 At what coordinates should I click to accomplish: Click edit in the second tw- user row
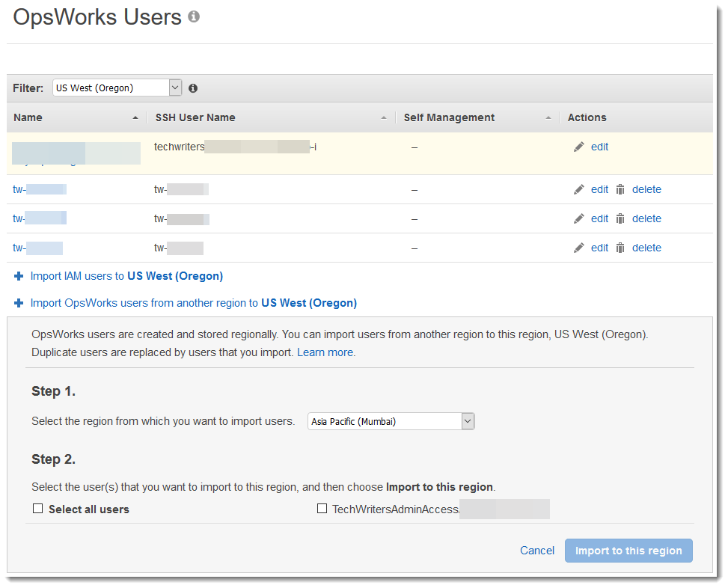[599, 218]
